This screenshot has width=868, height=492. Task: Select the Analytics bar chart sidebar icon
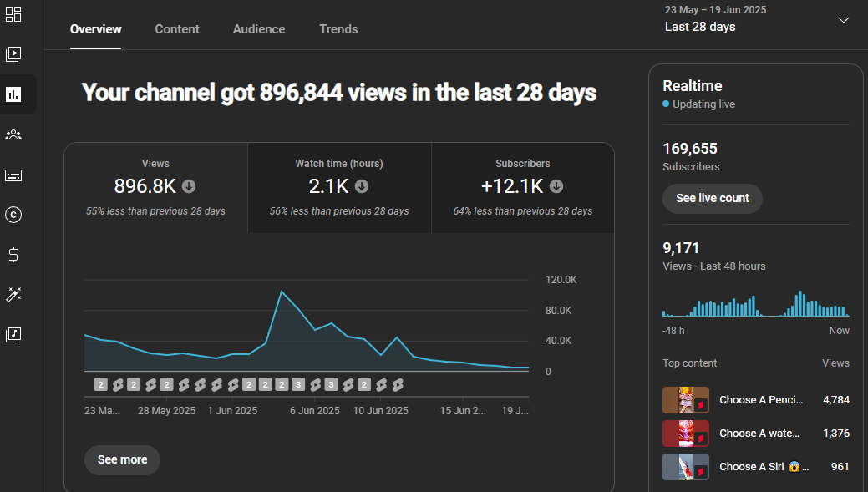[13, 94]
